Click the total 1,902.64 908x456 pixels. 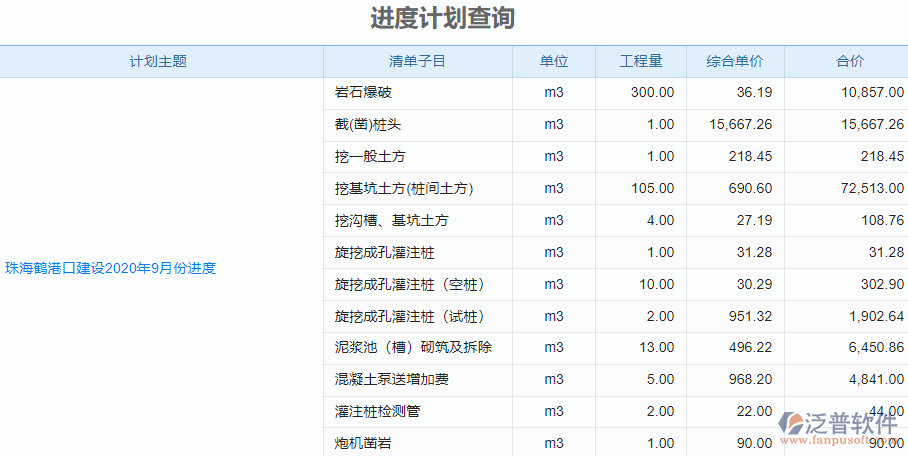point(876,316)
